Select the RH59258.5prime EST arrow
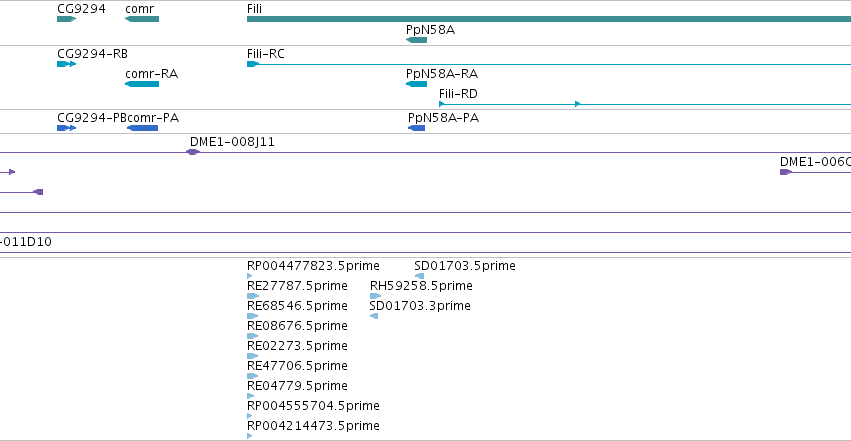This screenshot has width=851, height=441. tap(375, 296)
